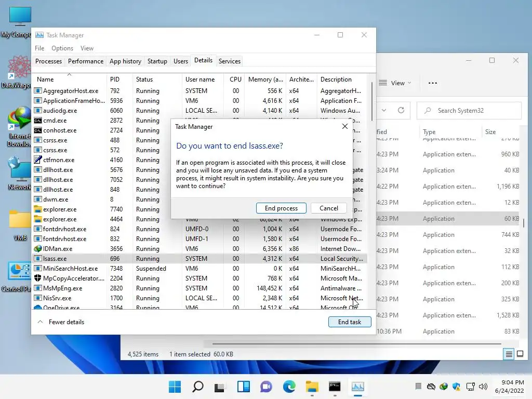Switch to the App history tab
This screenshot has height=399, width=532.
pos(125,61)
